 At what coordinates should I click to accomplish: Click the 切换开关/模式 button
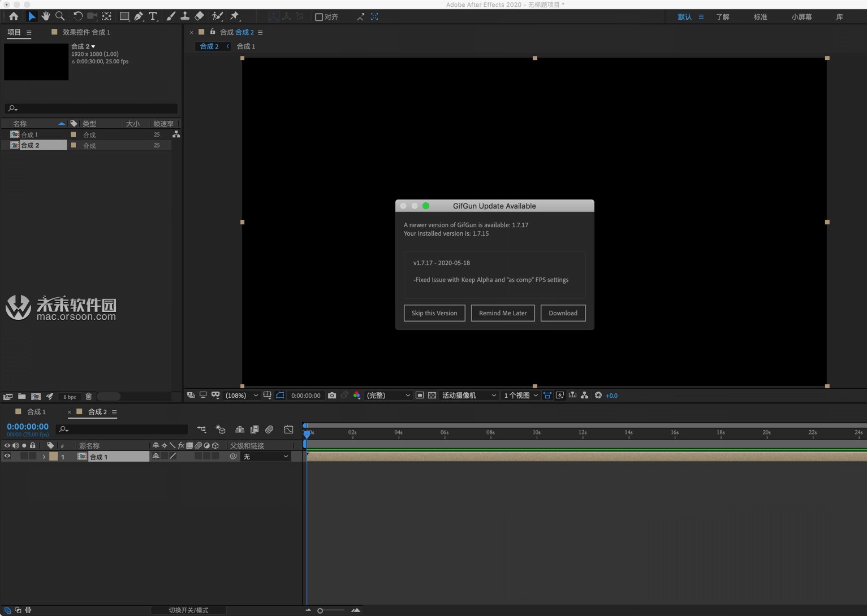click(x=188, y=610)
